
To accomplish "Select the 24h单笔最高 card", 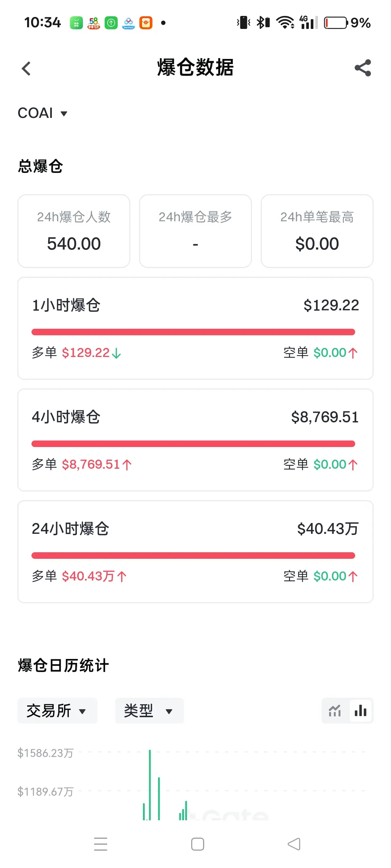I will [x=317, y=231].
